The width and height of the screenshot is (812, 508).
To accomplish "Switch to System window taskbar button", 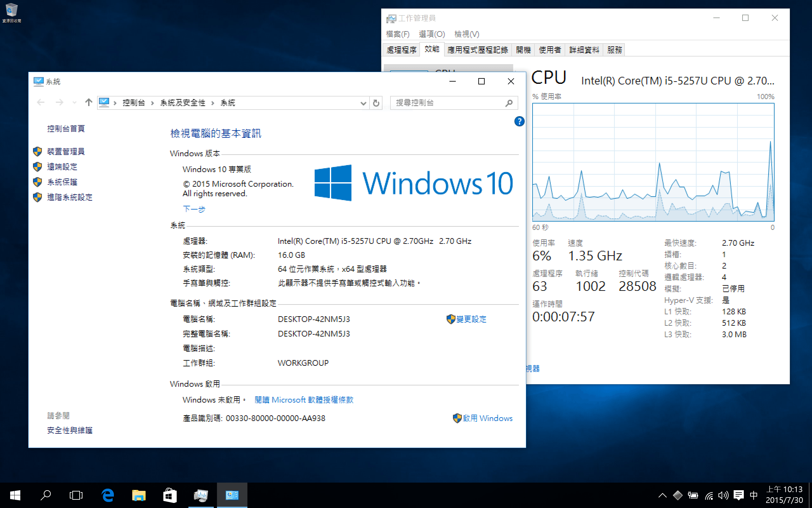I will coord(232,495).
